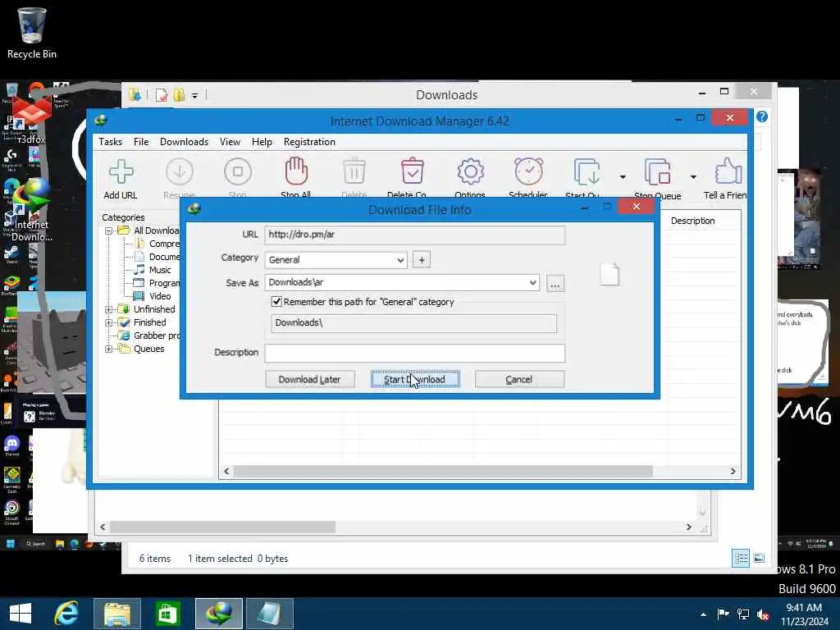
Task: Open the Save As path dropdown
Action: tap(532, 282)
